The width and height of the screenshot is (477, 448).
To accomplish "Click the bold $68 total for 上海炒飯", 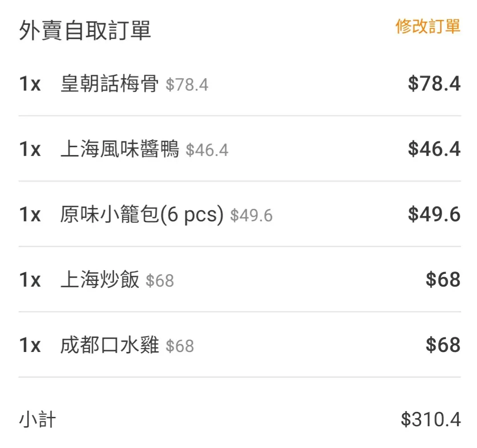I will pos(443,280).
